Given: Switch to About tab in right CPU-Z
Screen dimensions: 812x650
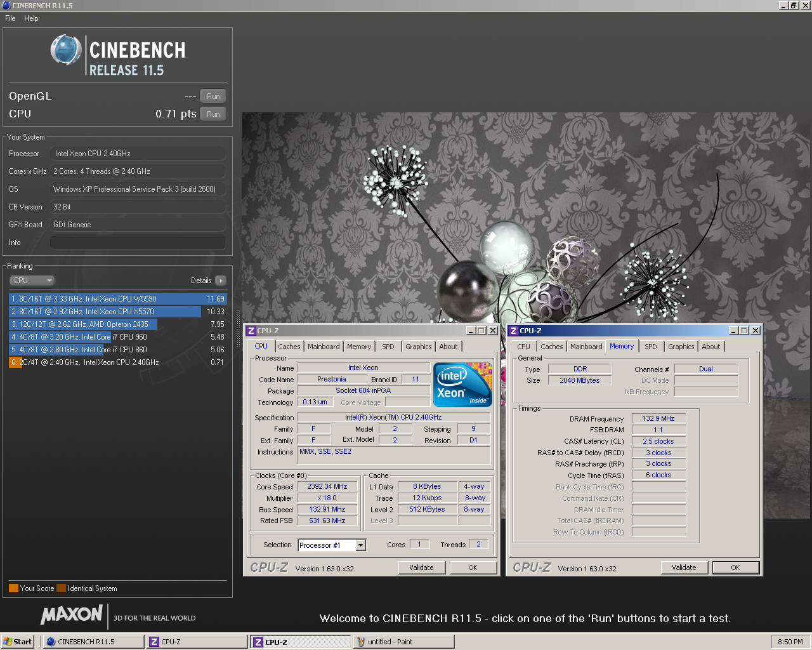Looking at the screenshot, I should point(711,347).
